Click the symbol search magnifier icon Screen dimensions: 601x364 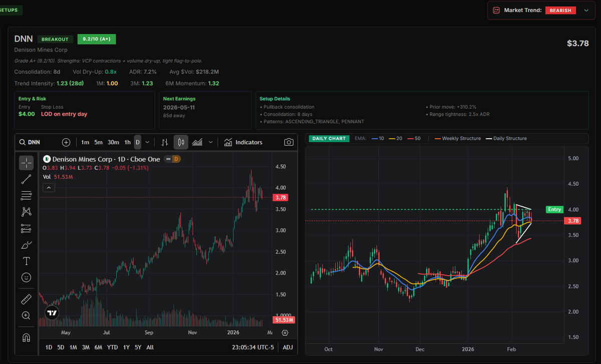coord(23,142)
